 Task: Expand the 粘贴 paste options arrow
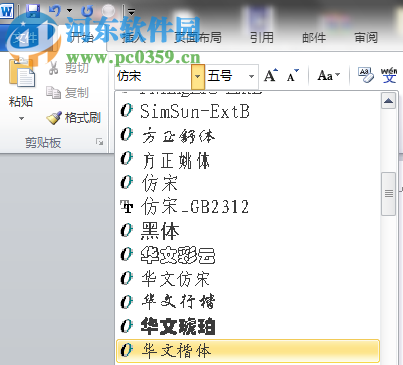pyautogui.click(x=21, y=118)
